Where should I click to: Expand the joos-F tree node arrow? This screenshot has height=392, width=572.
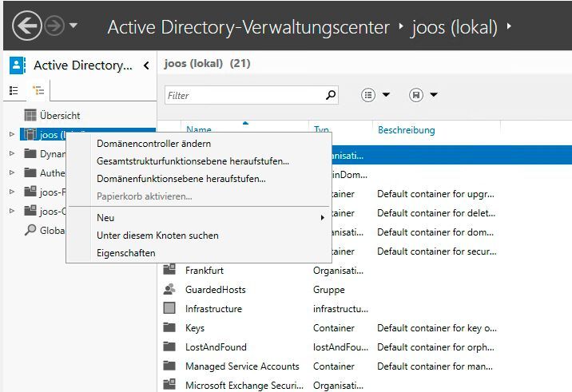[x=12, y=192]
